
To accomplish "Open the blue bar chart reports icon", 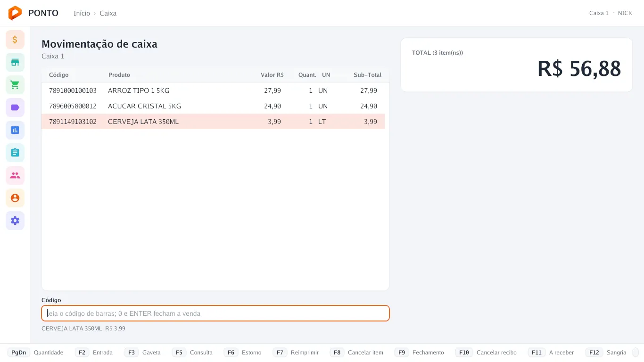I will [x=15, y=130].
